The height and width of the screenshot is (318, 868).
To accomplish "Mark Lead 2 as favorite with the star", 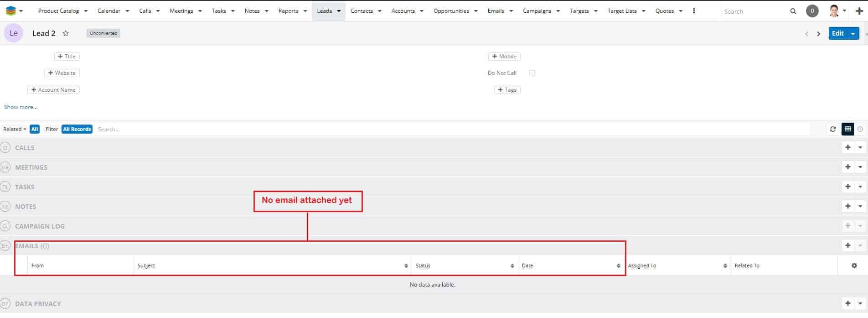I will [x=66, y=33].
